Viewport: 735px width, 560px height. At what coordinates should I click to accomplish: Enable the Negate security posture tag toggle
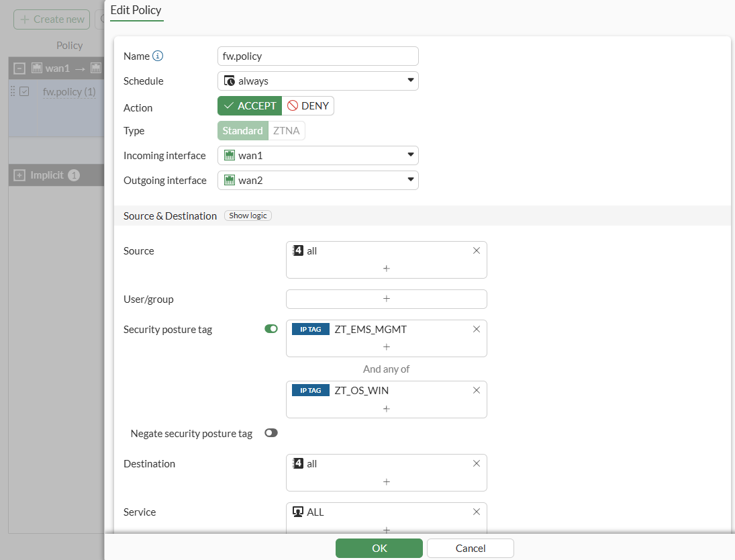point(271,432)
